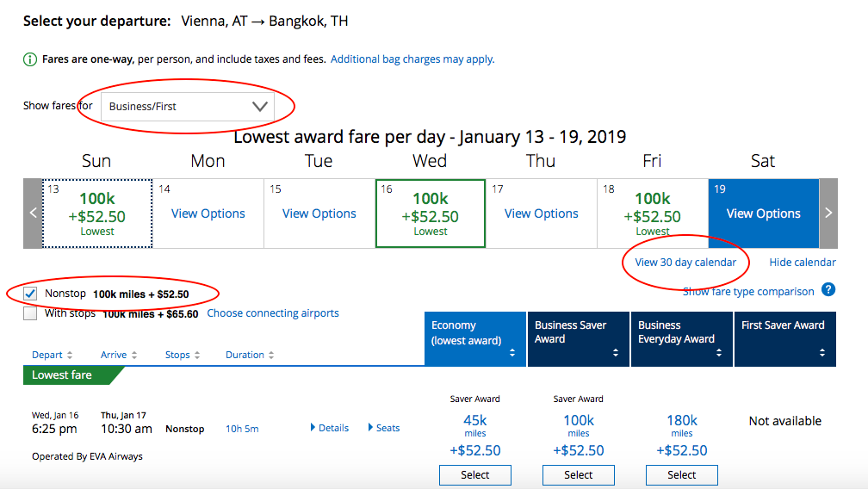
Task: Sort flights by Depart column arrows
Action: (70, 356)
